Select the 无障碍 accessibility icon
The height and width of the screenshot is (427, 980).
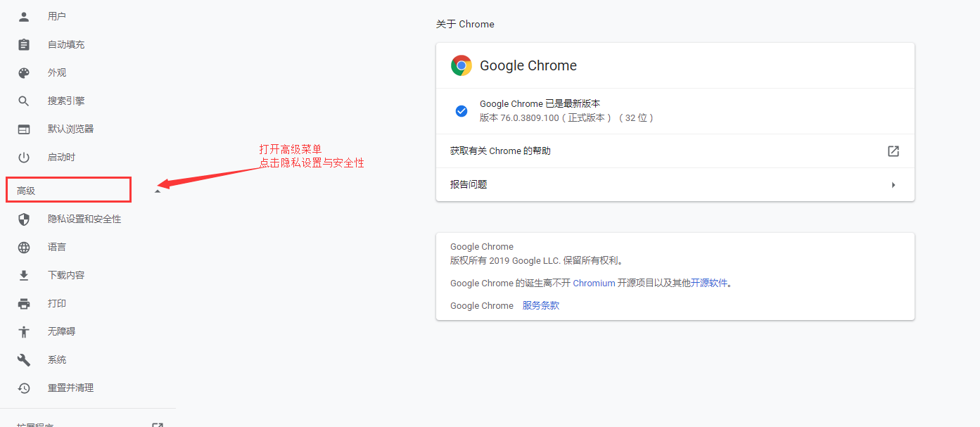(24, 331)
